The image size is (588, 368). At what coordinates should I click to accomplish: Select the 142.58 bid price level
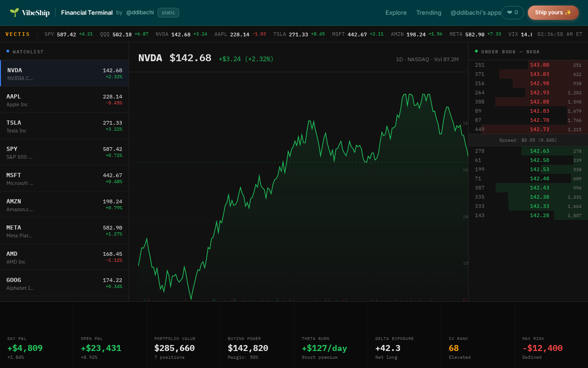coord(528,160)
